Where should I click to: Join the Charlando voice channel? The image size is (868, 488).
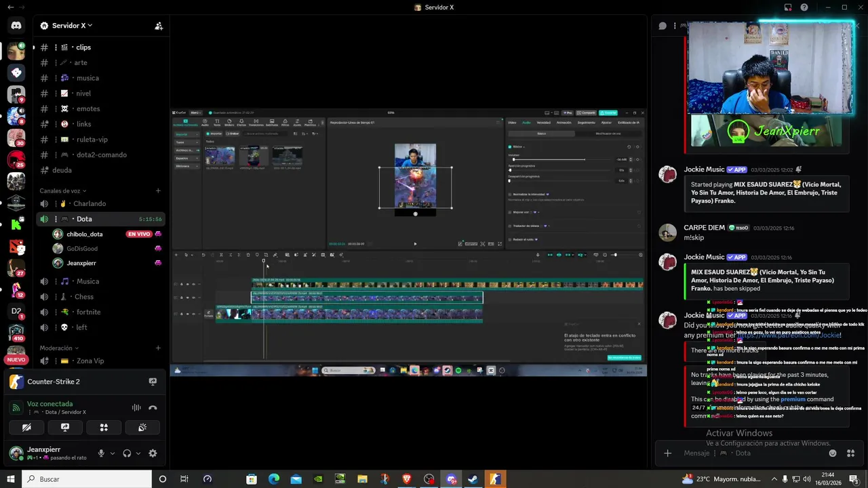(100, 203)
